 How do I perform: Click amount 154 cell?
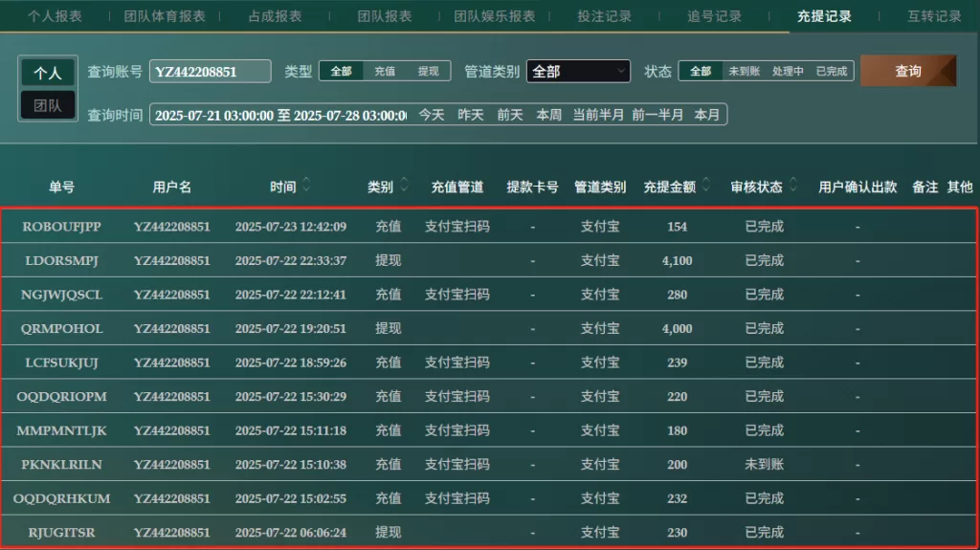(x=677, y=227)
